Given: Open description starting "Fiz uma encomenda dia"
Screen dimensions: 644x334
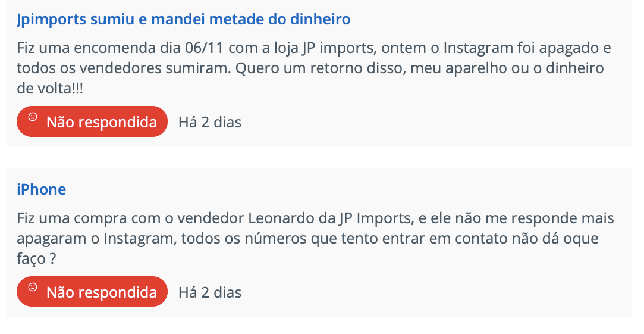Looking at the screenshot, I should [314, 68].
